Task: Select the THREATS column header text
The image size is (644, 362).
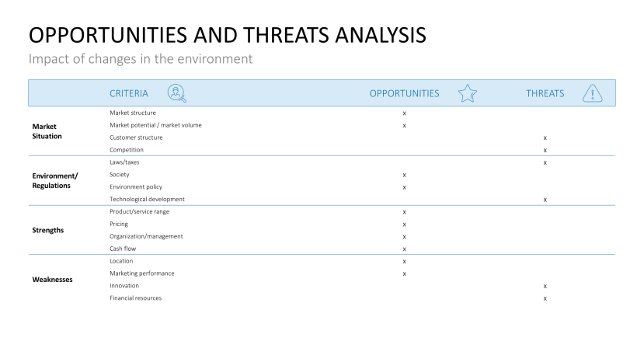Action: 545,94
